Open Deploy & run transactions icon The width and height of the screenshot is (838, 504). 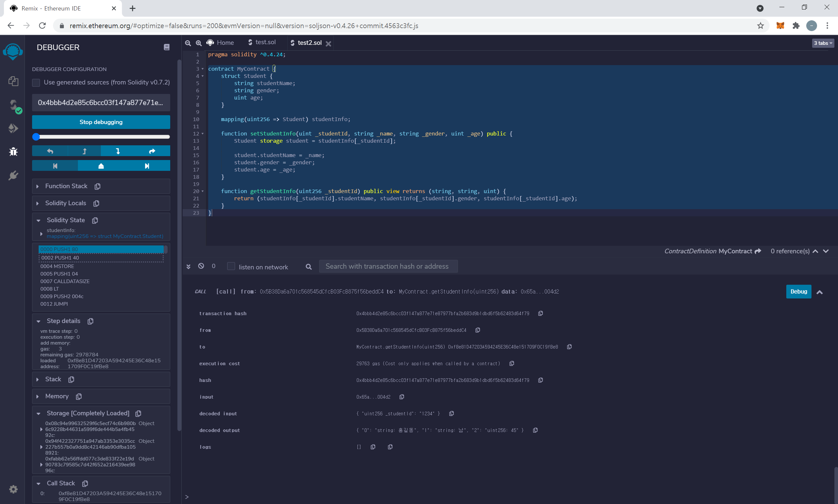point(13,128)
